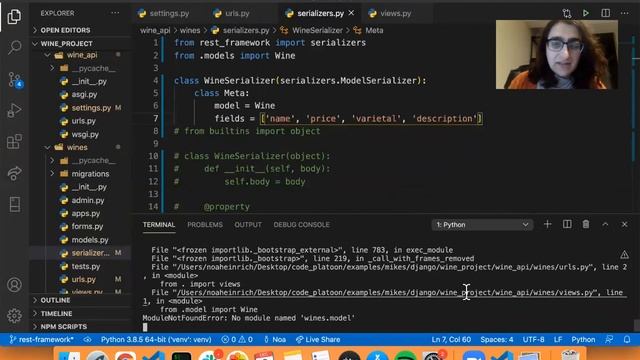Click the feedback icon in status bar
Image resolution: width=640 pixels, height=360 pixels.
pyautogui.click(x=609, y=340)
